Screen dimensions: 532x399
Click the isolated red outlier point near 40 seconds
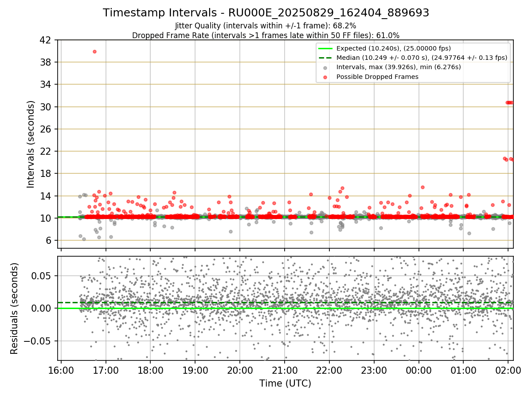[x=94, y=51]
